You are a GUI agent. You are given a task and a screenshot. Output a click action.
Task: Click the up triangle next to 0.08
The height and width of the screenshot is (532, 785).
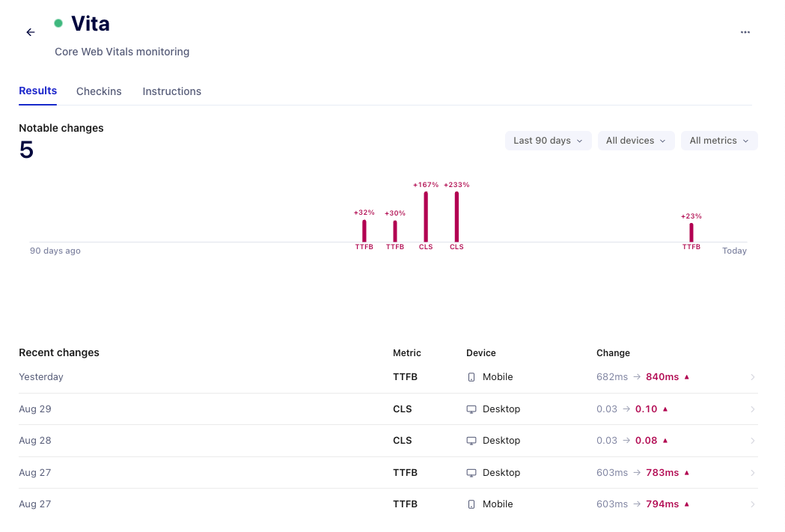(x=665, y=441)
